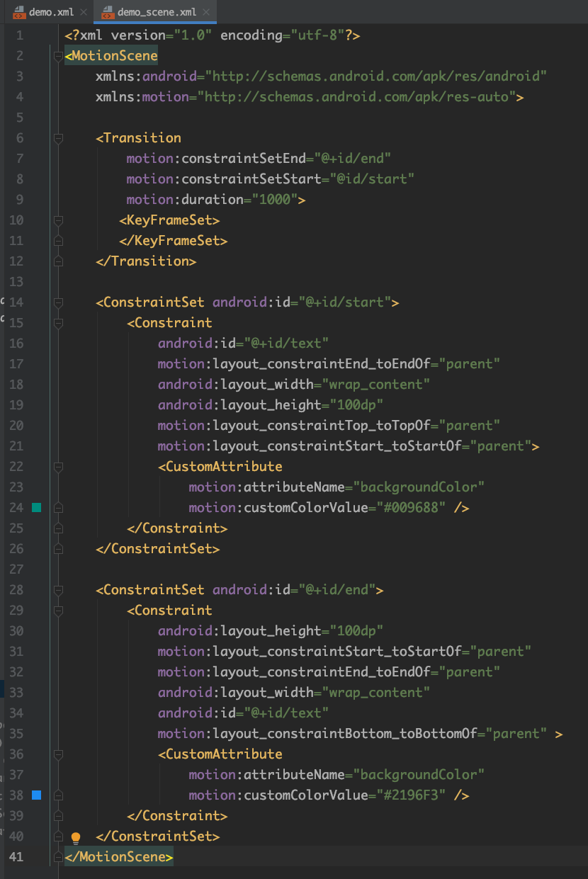Screen dimensions: 588x879
Task: Select the demo_scene.xml tab
Action: [x=155, y=12]
